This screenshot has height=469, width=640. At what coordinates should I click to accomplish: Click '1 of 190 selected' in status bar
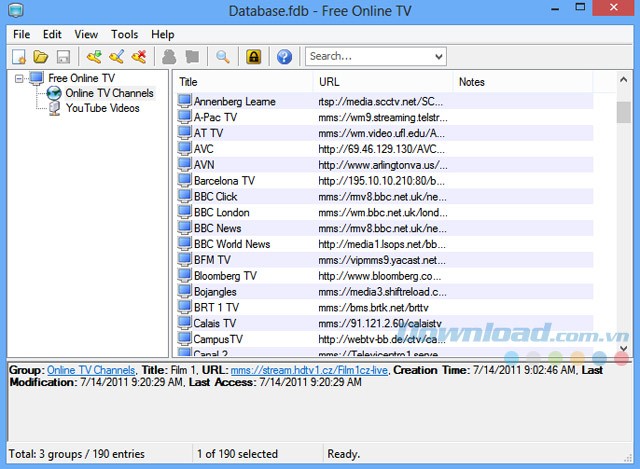tap(237, 454)
